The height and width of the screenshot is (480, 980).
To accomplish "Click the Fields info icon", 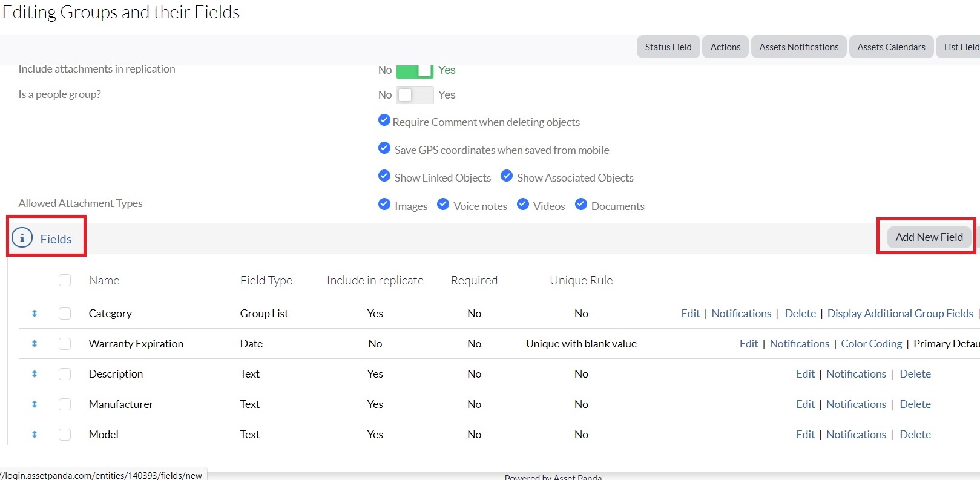I will [22, 238].
